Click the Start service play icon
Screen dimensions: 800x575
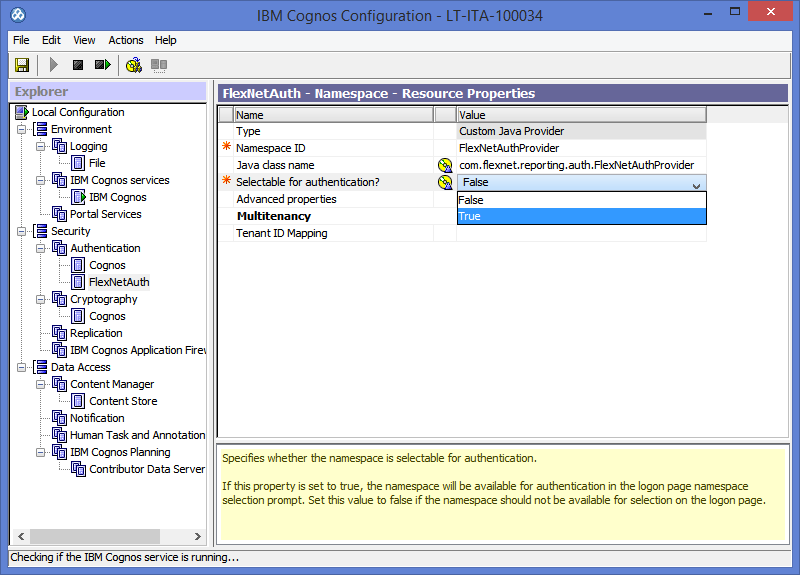[54, 65]
